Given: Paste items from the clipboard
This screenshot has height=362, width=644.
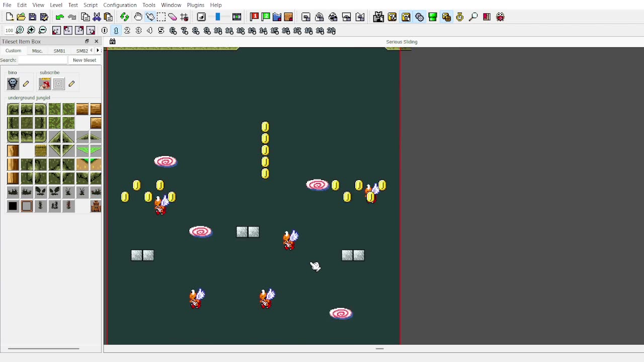Looking at the screenshot, I should (108, 17).
